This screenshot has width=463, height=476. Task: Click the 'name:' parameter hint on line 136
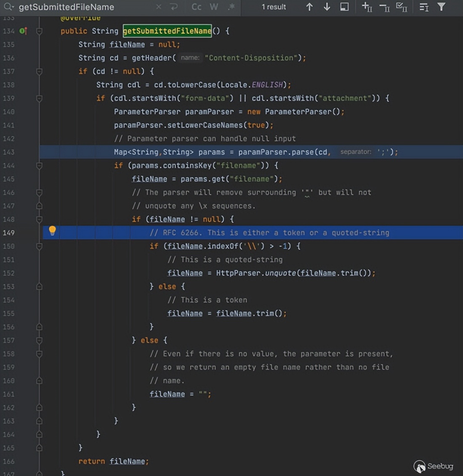coord(190,58)
